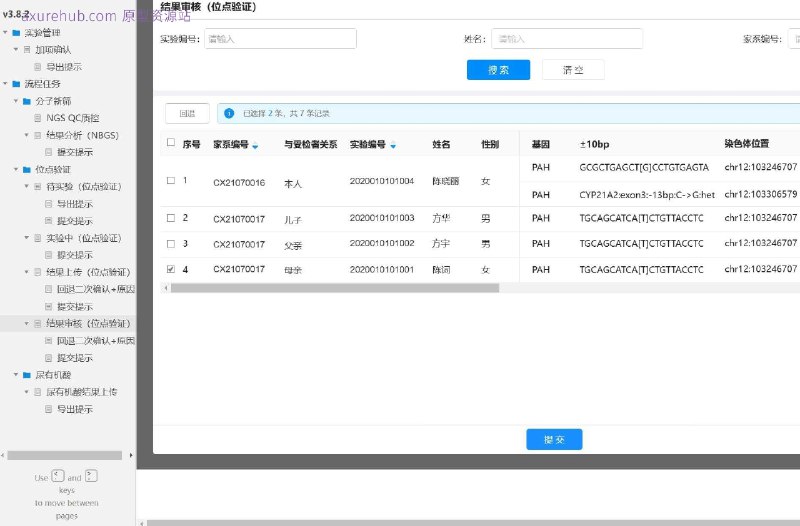Open 回退二次确认+原因 under 结果上传
This screenshot has height=526, width=800.
(x=95, y=289)
